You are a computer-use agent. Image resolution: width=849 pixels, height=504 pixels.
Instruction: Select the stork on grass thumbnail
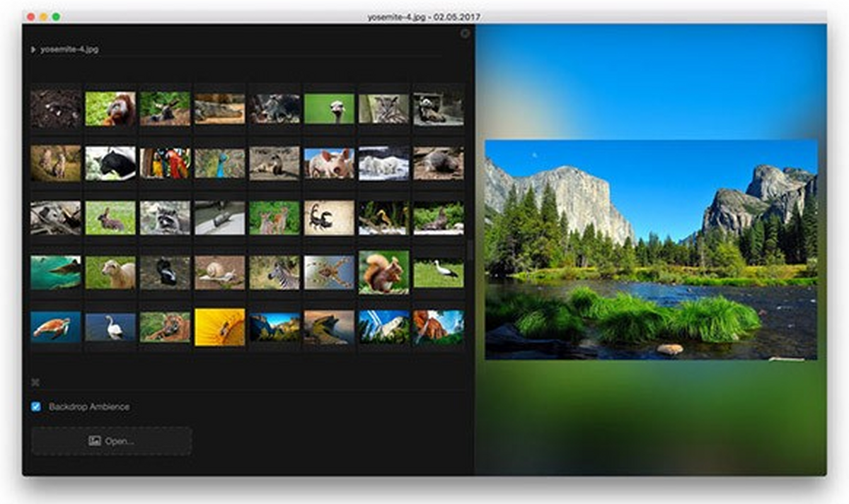click(439, 272)
